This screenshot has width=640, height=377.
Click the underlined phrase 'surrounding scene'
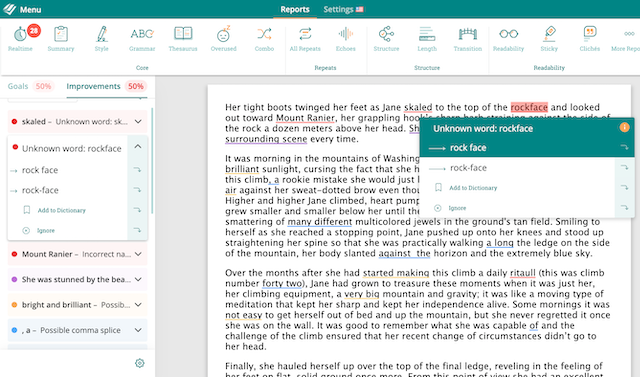(266, 139)
